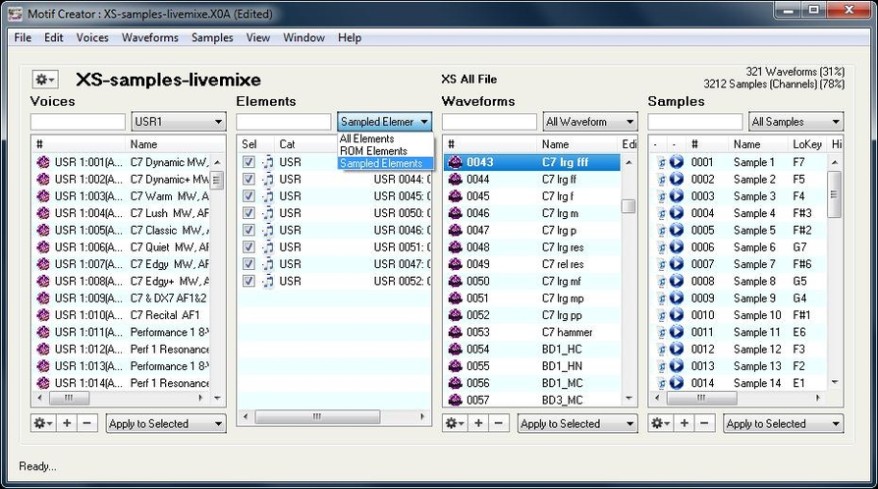Play Sample 5 with the blue play icon
Viewport: 878px width, 489px height.
676,230
